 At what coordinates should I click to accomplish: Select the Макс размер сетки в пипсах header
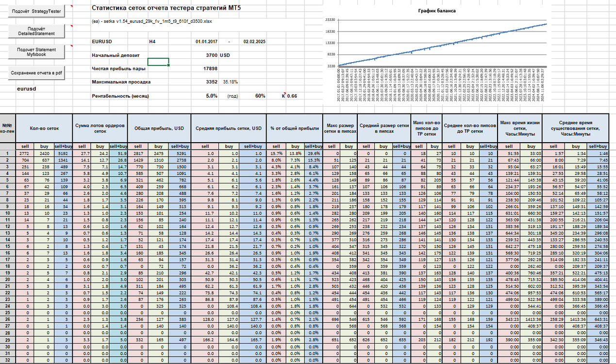(x=340, y=128)
